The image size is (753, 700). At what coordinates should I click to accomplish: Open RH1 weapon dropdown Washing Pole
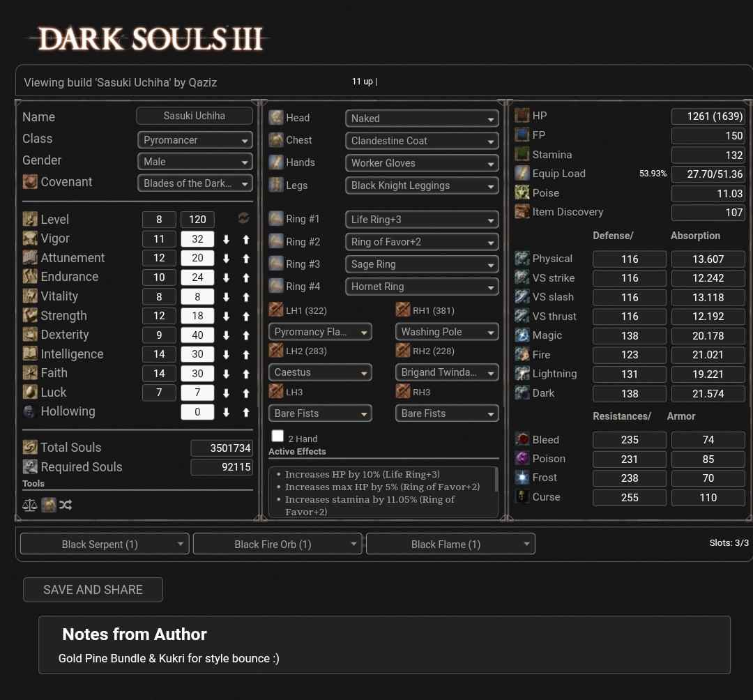click(447, 332)
